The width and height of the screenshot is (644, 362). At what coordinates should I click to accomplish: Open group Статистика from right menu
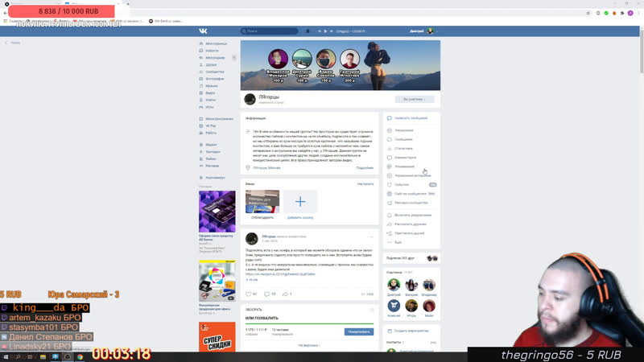coord(403,148)
